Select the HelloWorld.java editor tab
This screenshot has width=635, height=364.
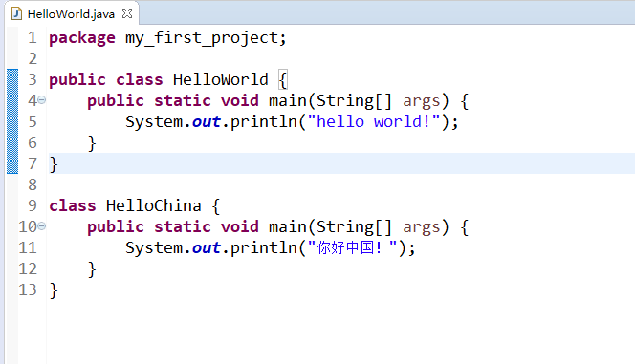pyautogui.click(x=72, y=13)
